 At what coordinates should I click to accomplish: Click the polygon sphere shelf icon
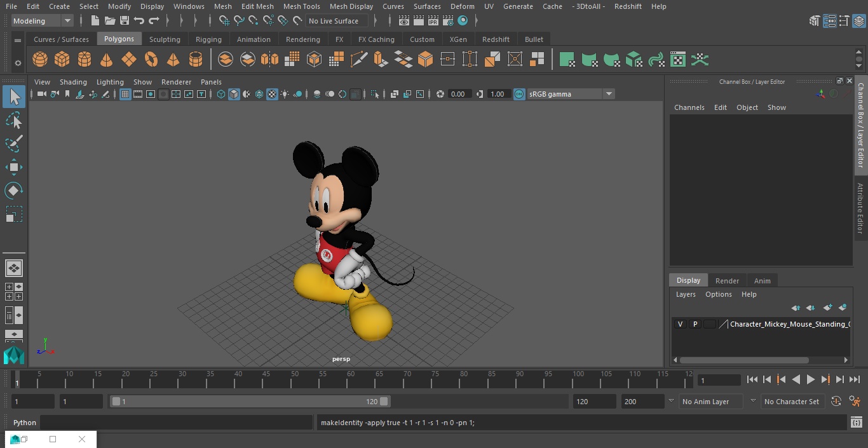coord(40,60)
